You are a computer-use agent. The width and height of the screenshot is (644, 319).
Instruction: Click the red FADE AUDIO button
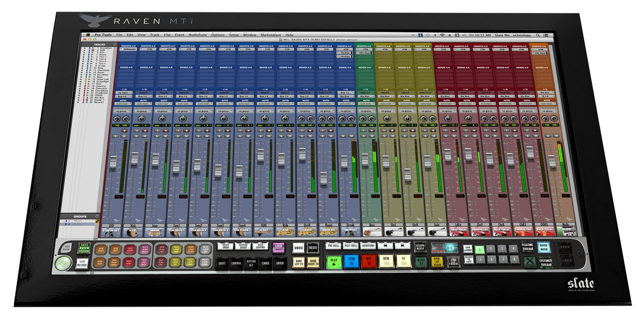coord(130,249)
